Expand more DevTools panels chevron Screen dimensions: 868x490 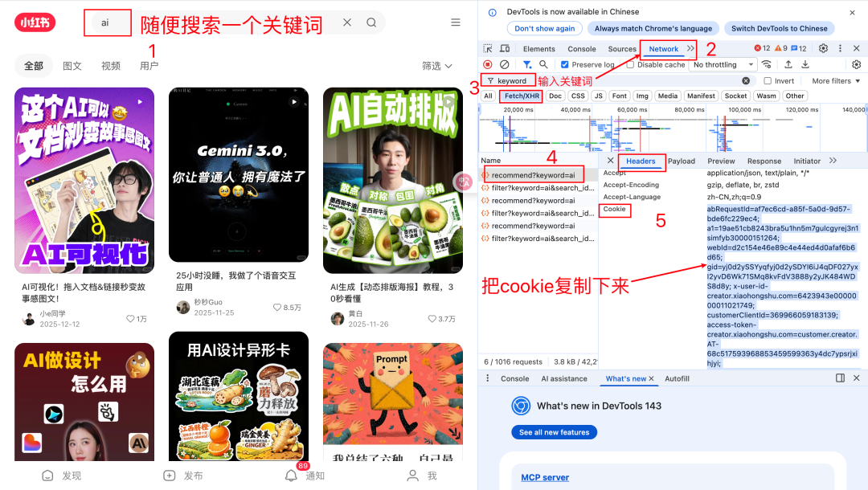pyautogui.click(x=690, y=49)
